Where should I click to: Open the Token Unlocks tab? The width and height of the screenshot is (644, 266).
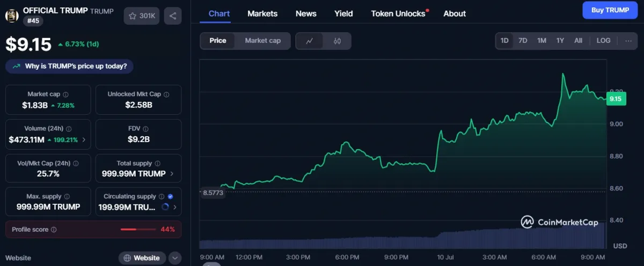point(398,13)
